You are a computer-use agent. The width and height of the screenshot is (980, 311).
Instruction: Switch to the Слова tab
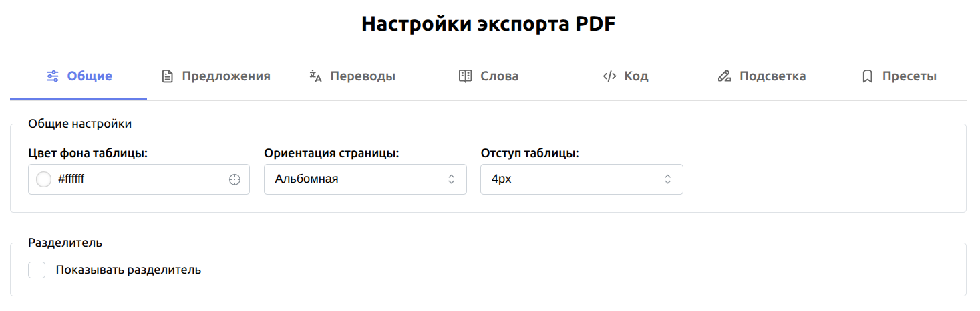pos(499,76)
